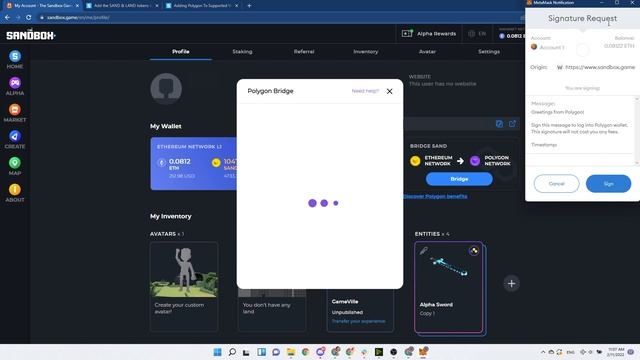
Task: Open the EN language selector
Action: (x=477, y=33)
